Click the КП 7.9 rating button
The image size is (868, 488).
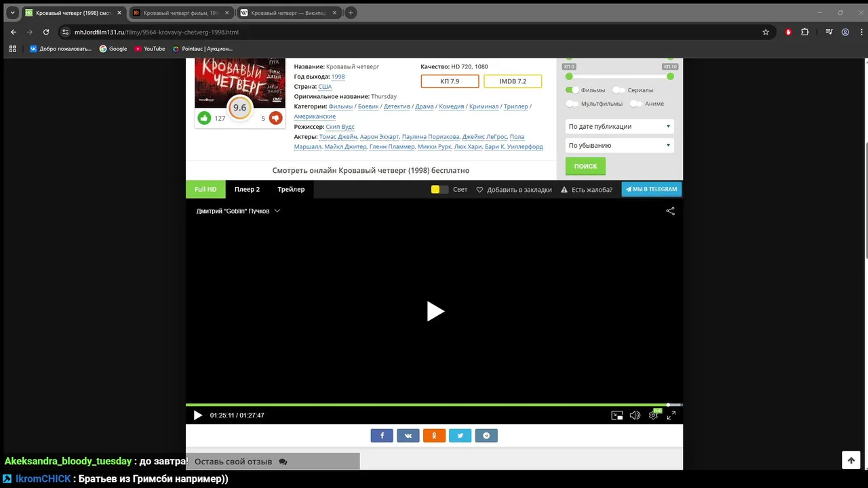[450, 81]
